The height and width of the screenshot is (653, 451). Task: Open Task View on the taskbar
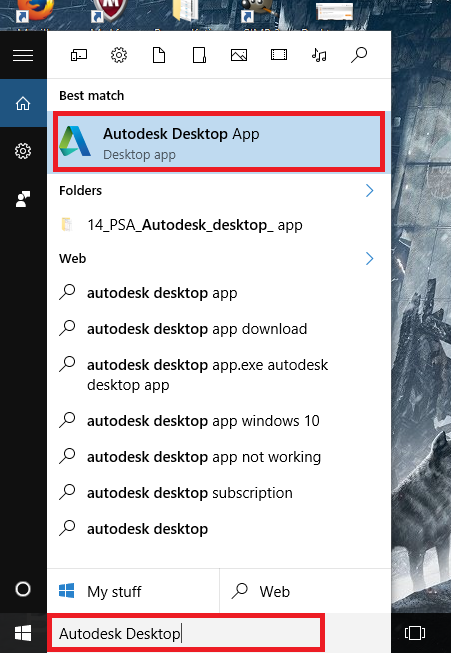[x=415, y=633]
